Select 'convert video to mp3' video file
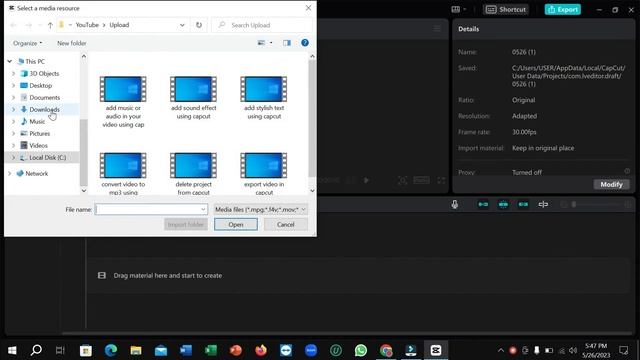 (123, 173)
